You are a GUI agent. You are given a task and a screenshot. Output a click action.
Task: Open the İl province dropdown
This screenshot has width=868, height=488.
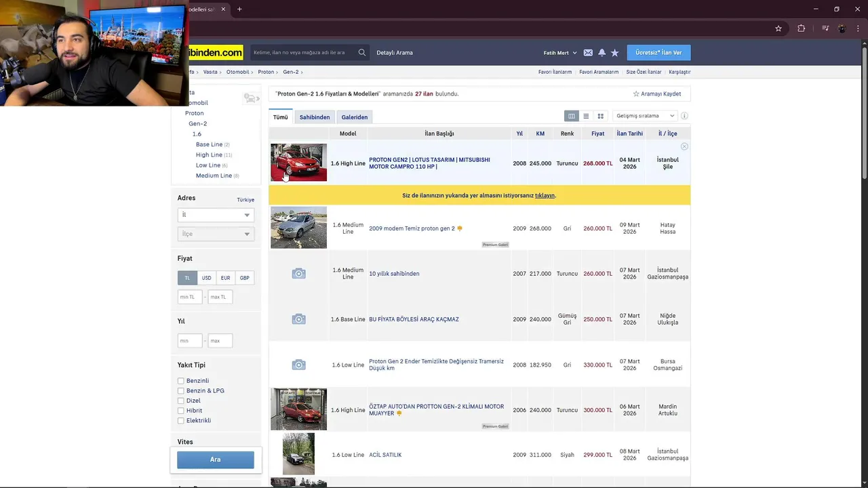[216, 215]
